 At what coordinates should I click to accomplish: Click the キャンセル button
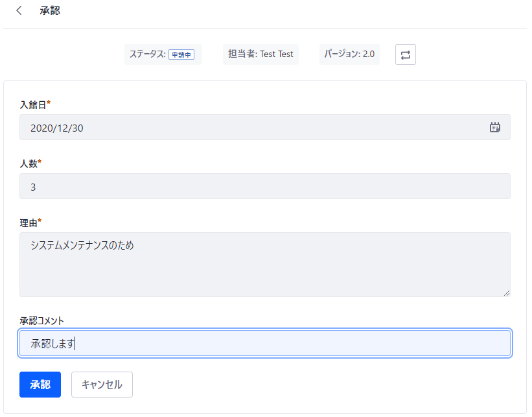[x=102, y=385]
